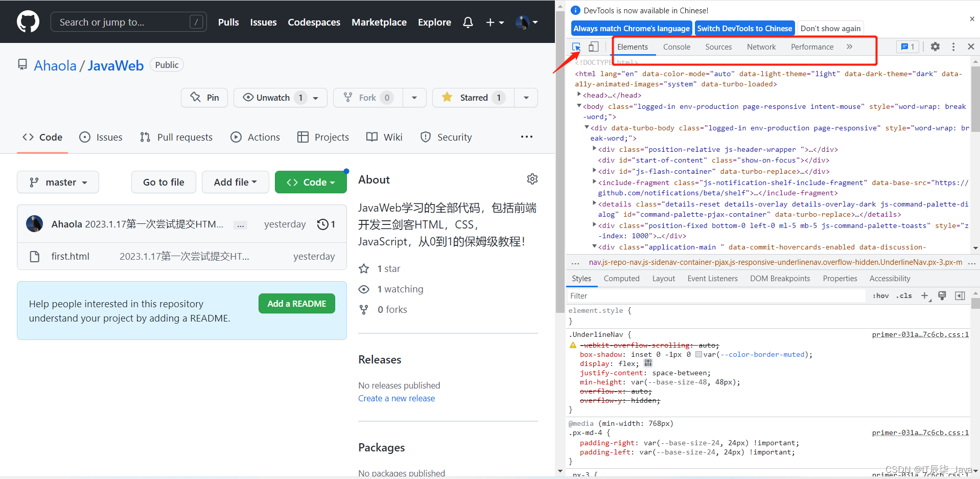Screen dimensions: 980x479
Task: Open the DevTools three-dot customize menu
Action: click(953, 47)
